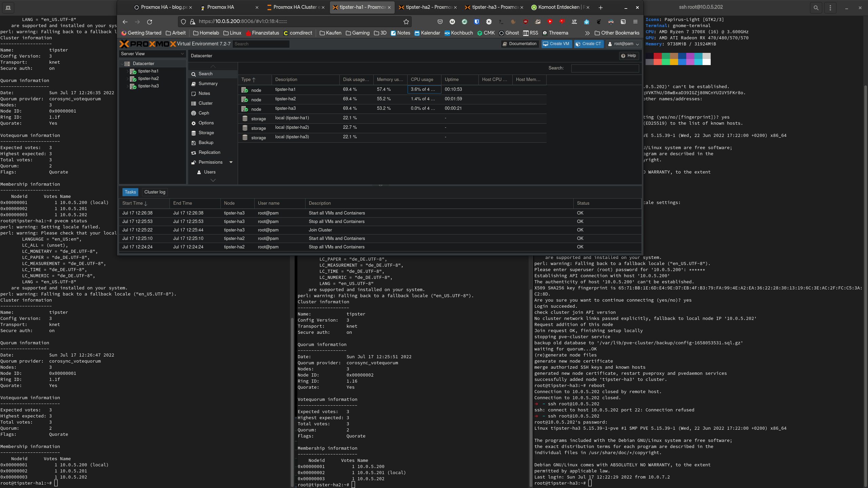Image resolution: width=868 pixels, height=488 pixels.
Task: Open the Documentation button
Action: [x=520, y=44]
